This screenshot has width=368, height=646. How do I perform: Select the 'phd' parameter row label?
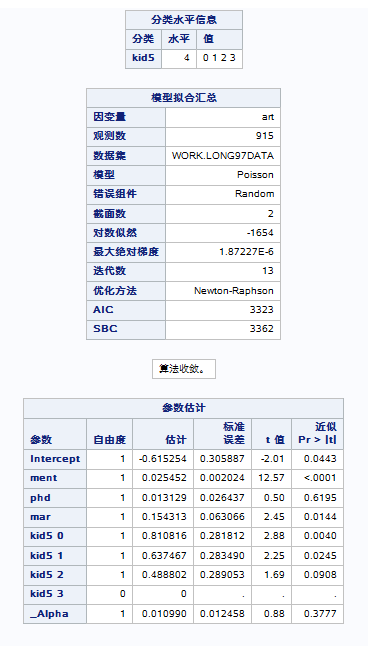[40, 498]
